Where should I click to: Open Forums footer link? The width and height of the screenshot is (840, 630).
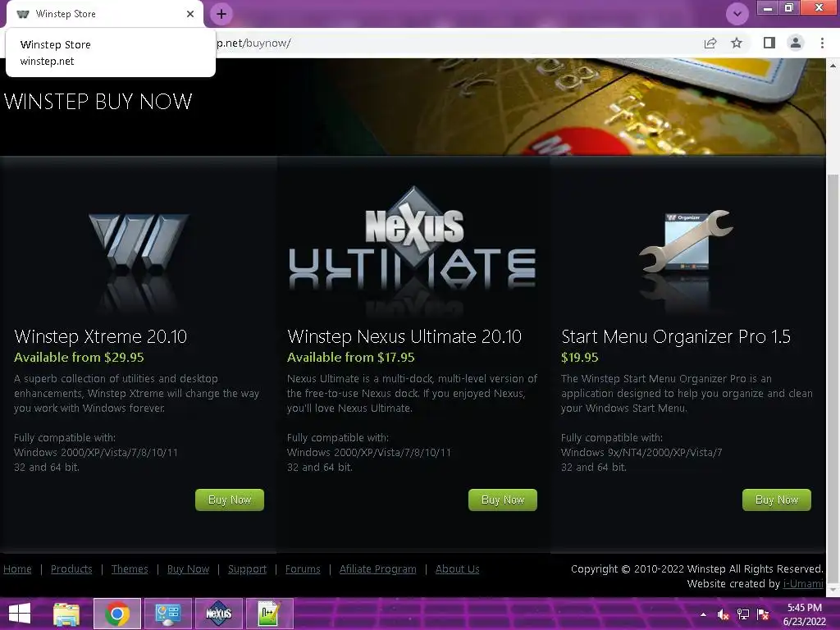(303, 569)
